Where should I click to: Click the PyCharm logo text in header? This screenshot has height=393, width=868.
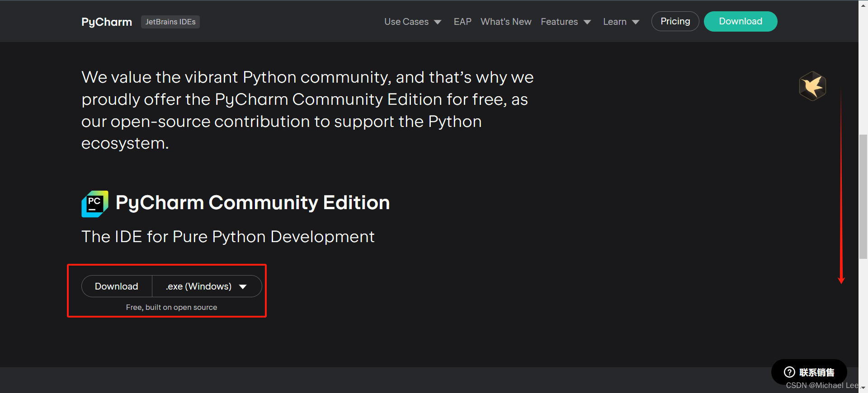pos(107,22)
